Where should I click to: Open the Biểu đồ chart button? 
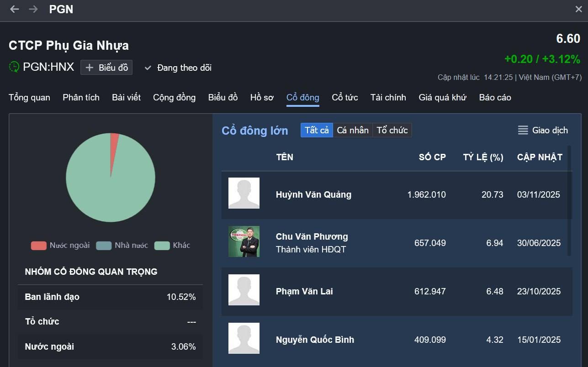point(106,68)
